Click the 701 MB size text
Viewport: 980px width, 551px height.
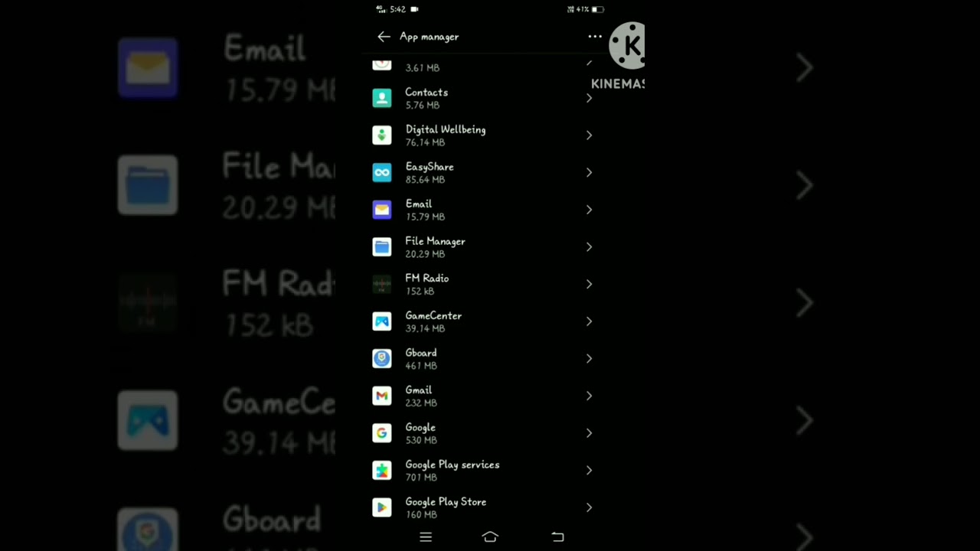click(x=421, y=478)
